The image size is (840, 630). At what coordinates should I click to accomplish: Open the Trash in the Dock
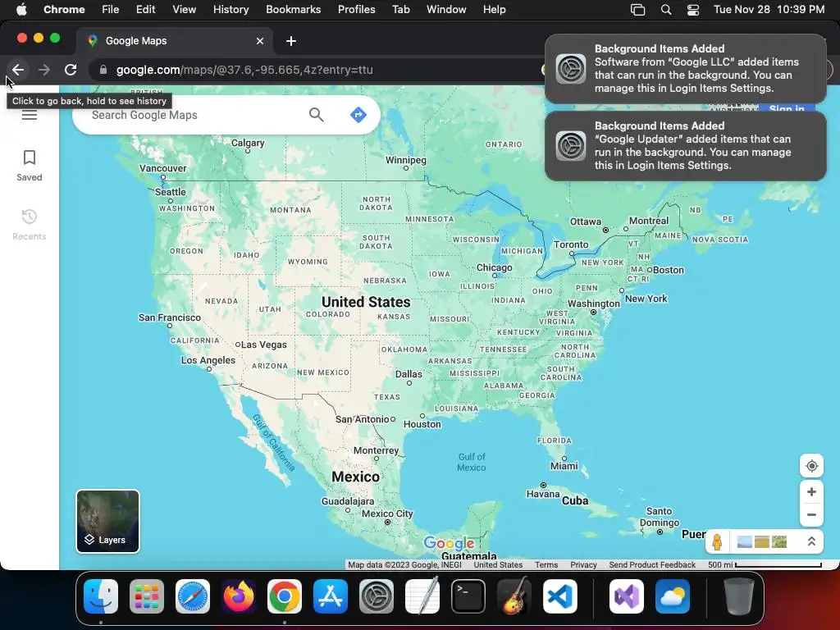[x=739, y=596]
